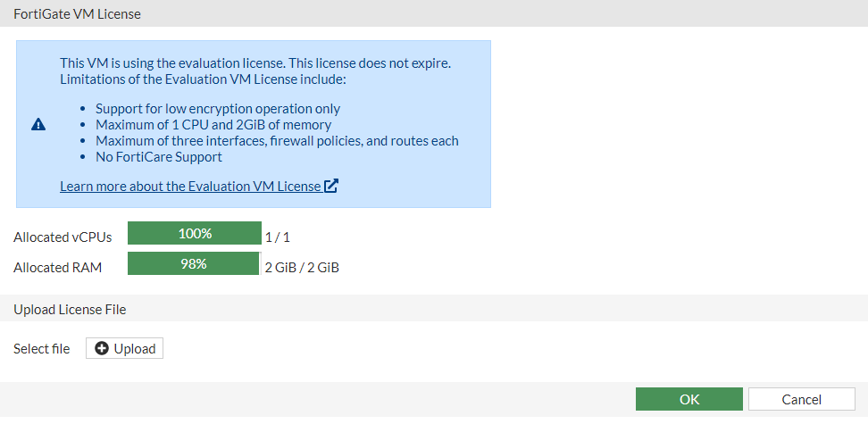Viewport: 868px width, 424px height.
Task: Click the Upload License File section heading
Action: click(x=70, y=310)
